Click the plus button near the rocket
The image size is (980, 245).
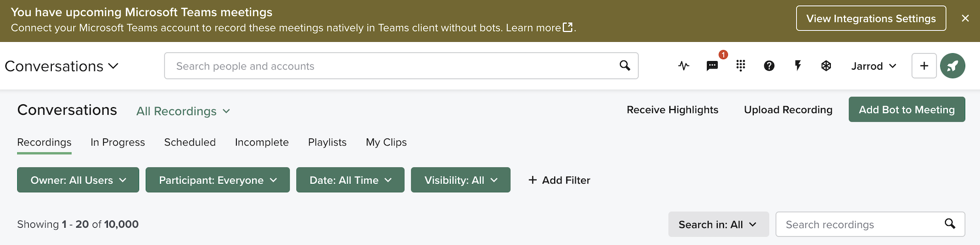[924, 66]
